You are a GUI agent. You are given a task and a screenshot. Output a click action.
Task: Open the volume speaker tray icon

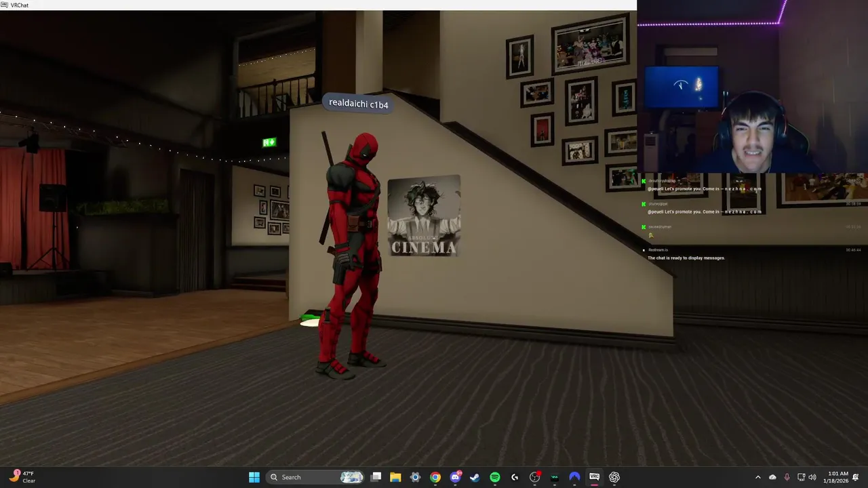pos(812,477)
